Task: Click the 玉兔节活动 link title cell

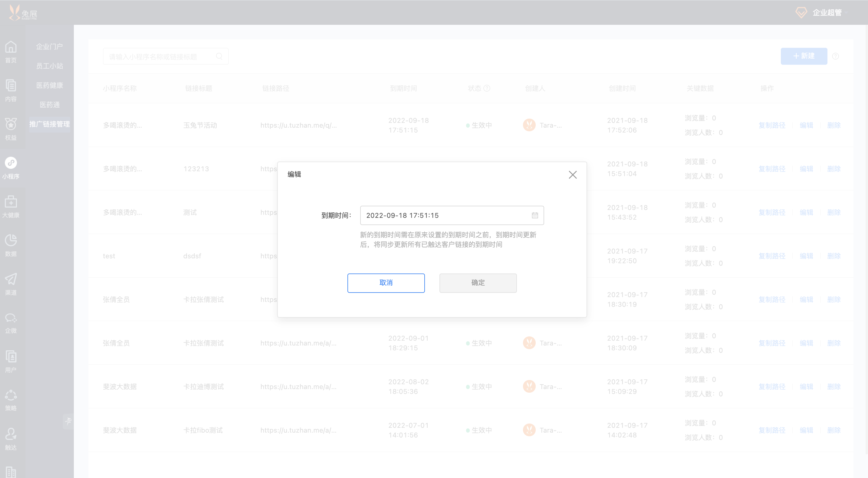Action: click(x=200, y=125)
